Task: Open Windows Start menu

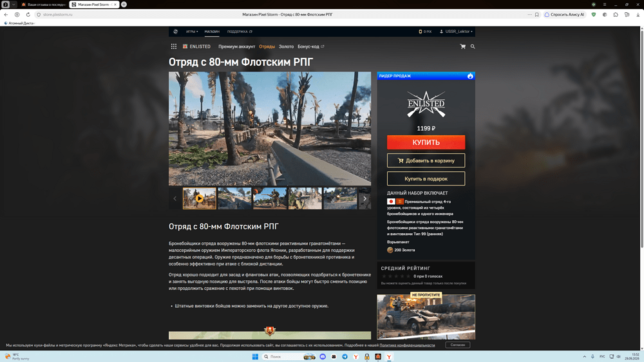Action: [x=255, y=356]
